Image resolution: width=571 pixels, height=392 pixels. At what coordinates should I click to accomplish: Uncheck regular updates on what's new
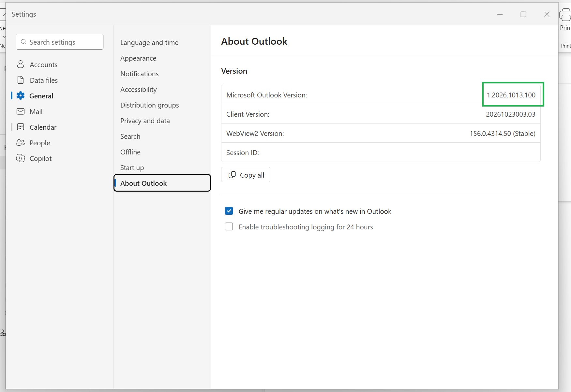(229, 211)
